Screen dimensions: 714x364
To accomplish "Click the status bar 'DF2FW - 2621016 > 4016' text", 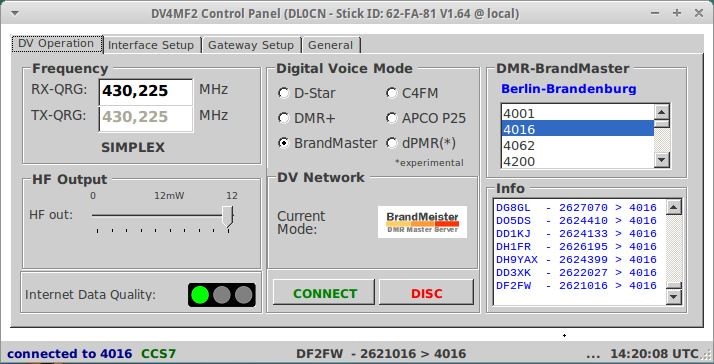I will (381, 354).
